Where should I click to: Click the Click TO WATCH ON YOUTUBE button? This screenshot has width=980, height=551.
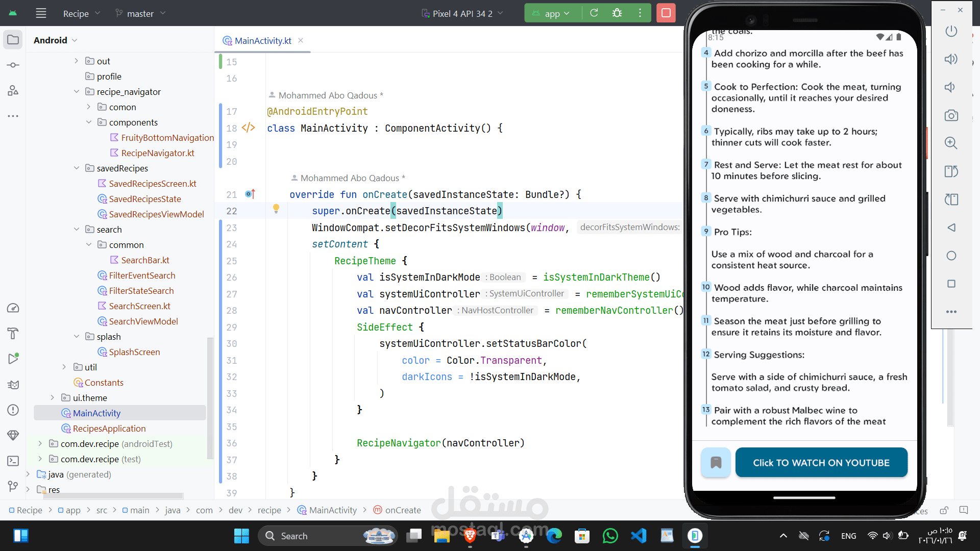point(821,462)
